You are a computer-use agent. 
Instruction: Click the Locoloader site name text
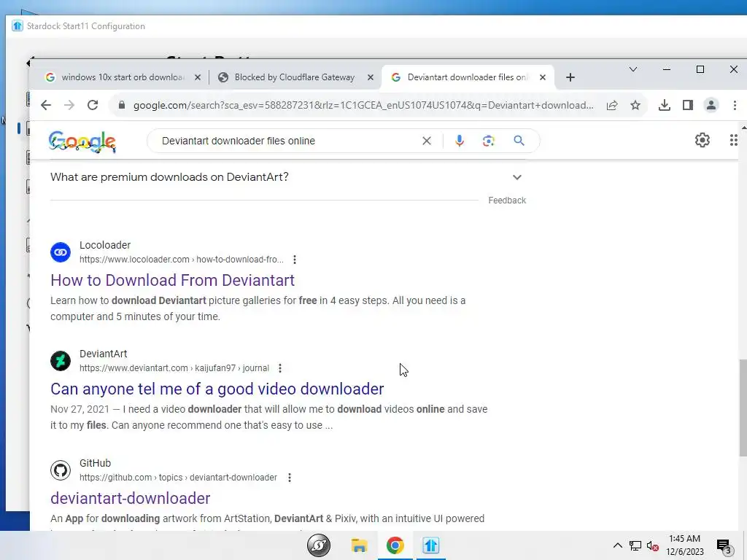point(105,245)
